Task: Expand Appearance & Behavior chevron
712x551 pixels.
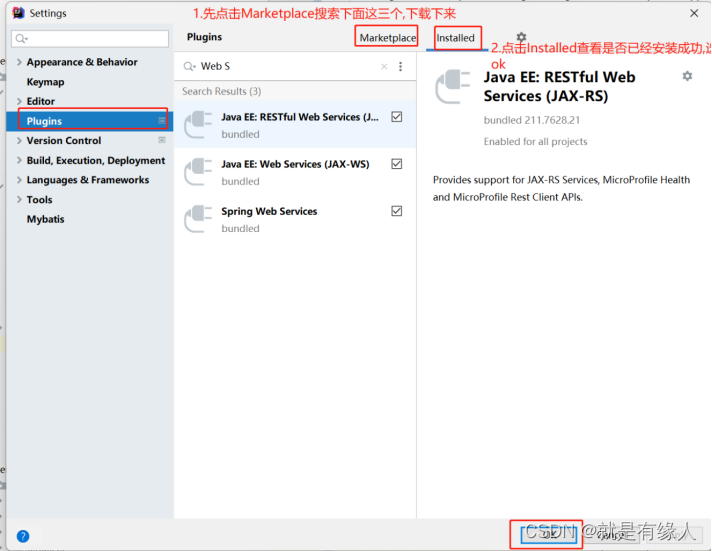Action: click(x=19, y=62)
